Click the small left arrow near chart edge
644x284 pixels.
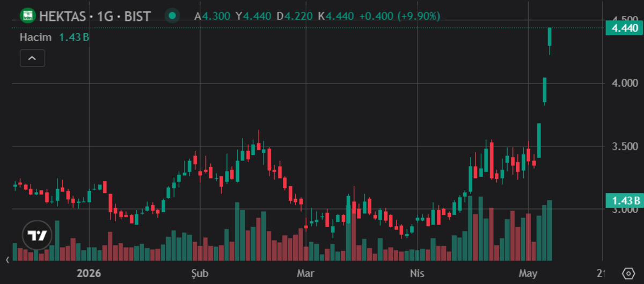(x=8, y=260)
